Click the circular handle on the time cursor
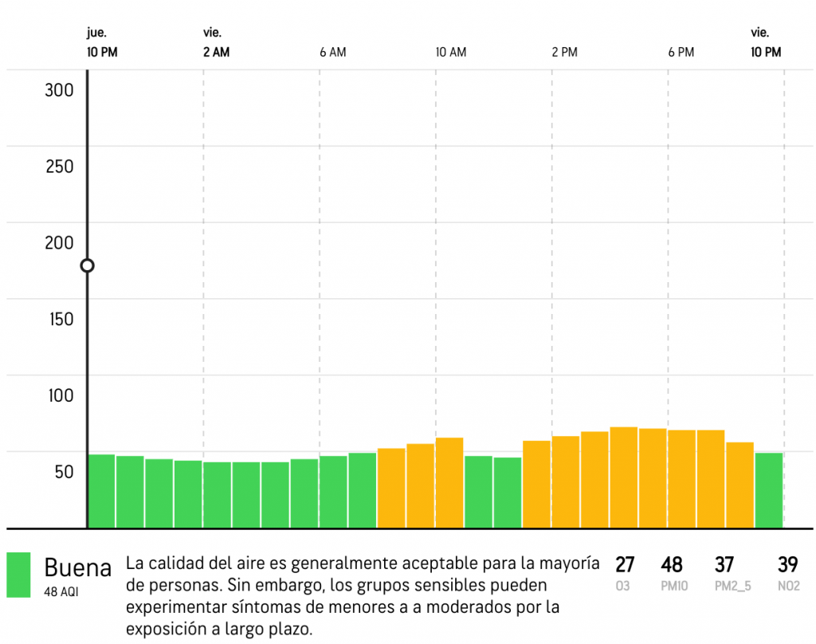This screenshot has height=644, width=816. click(88, 265)
